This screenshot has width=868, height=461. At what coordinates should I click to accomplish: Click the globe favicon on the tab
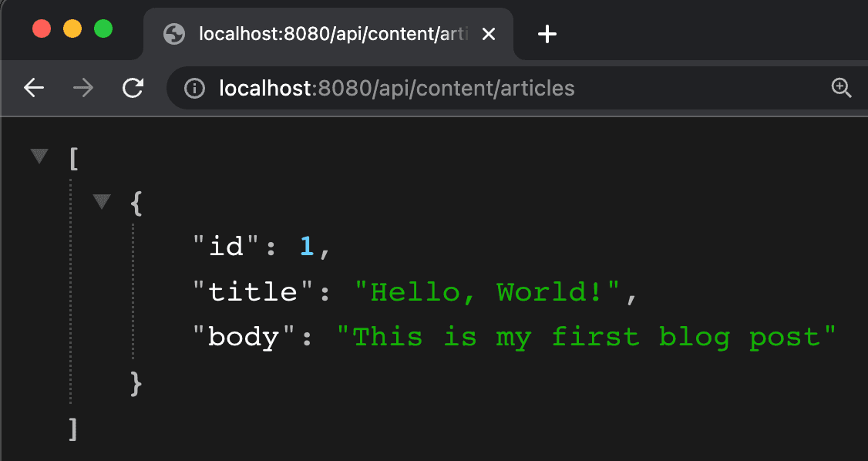(x=175, y=34)
